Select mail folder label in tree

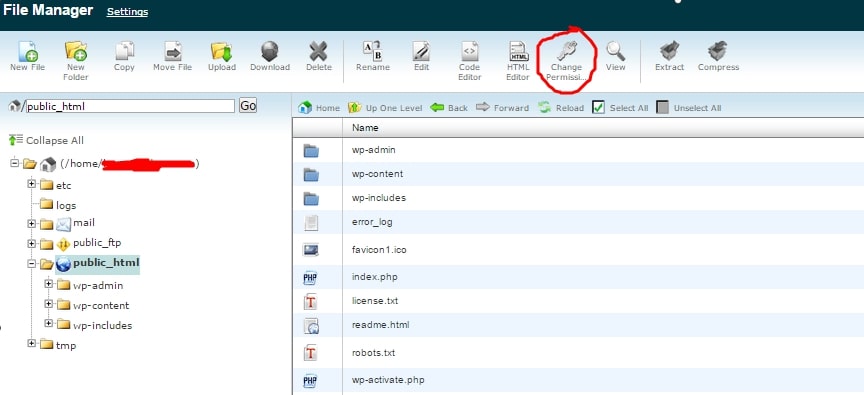point(84,223)
